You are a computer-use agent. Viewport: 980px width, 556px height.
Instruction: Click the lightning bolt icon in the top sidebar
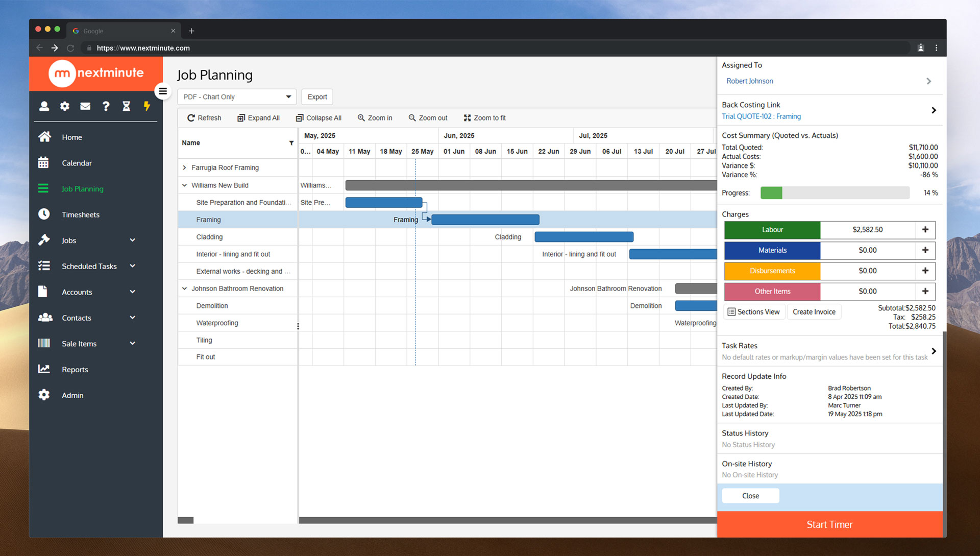pyautogui.click(x=146, y=106)
